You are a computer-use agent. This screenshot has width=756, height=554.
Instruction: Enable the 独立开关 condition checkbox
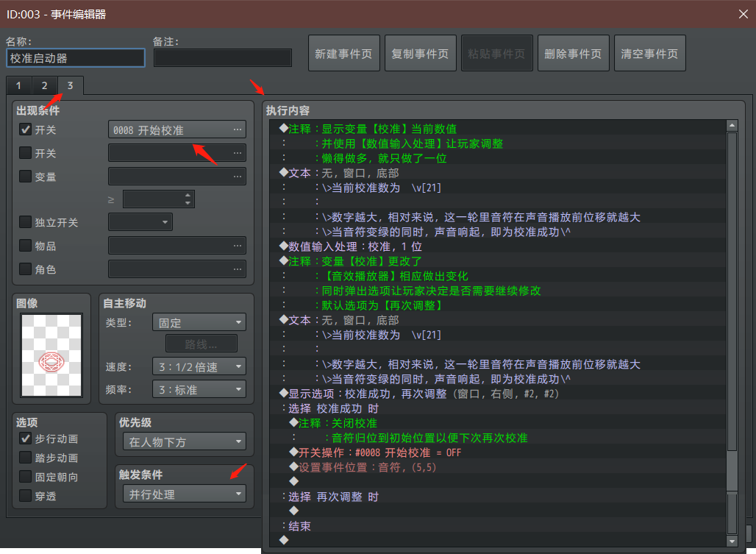tap(25, 221)
